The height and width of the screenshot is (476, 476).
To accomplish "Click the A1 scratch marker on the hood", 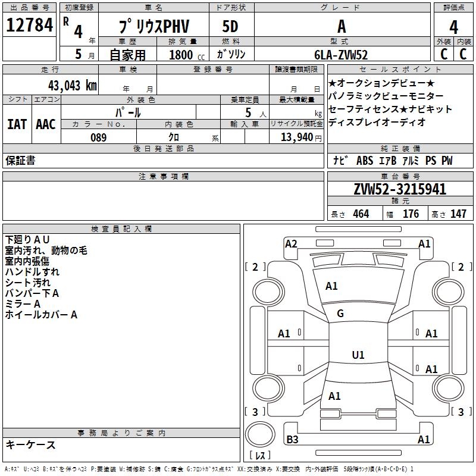I will pyautogui.click(x=331, y=286).
